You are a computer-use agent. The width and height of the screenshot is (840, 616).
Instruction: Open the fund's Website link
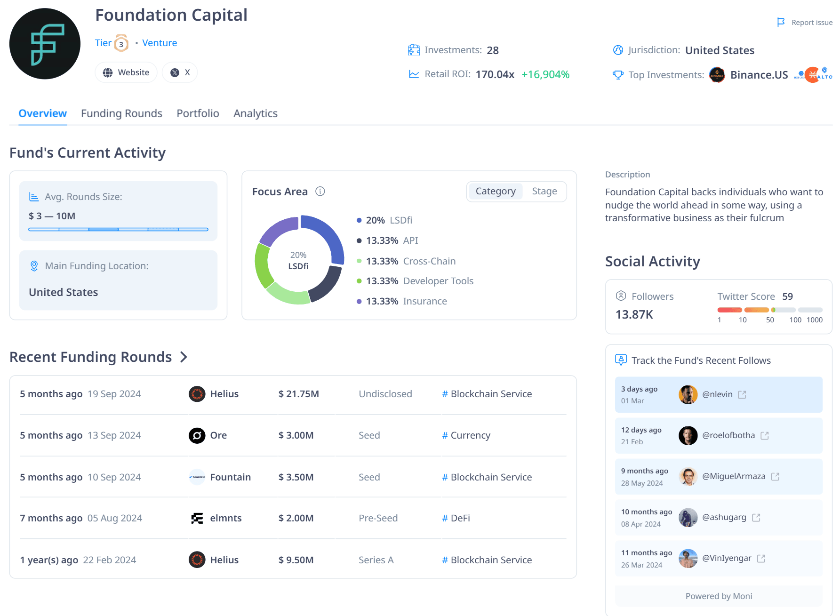click(x=126, y=72)
